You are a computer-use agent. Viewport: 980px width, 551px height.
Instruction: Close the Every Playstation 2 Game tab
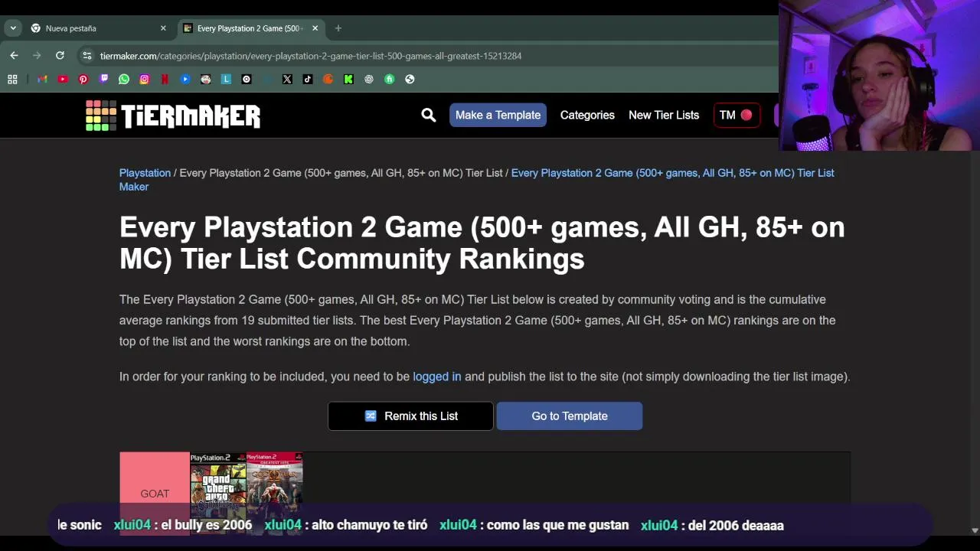coord(315,28)
